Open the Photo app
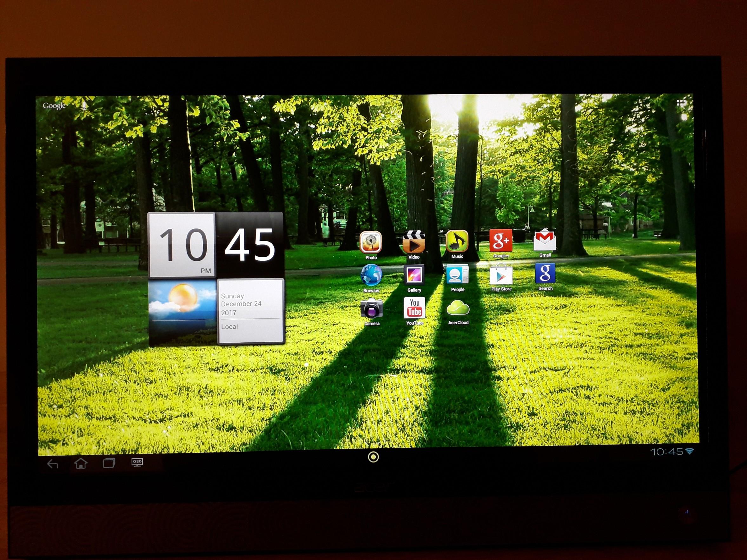This screenshot has width=747, height=560. [x=372, y=242]
